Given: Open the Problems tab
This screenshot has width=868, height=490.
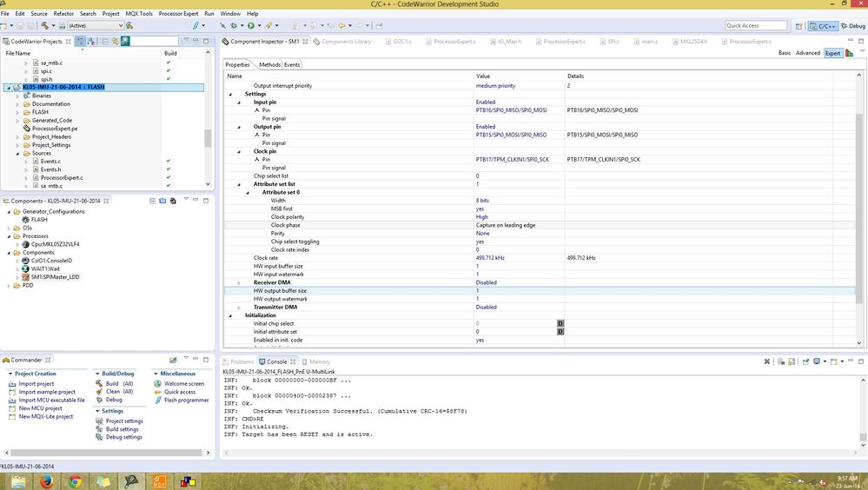Looking at the screenshot, I should (x=238, y=361).
